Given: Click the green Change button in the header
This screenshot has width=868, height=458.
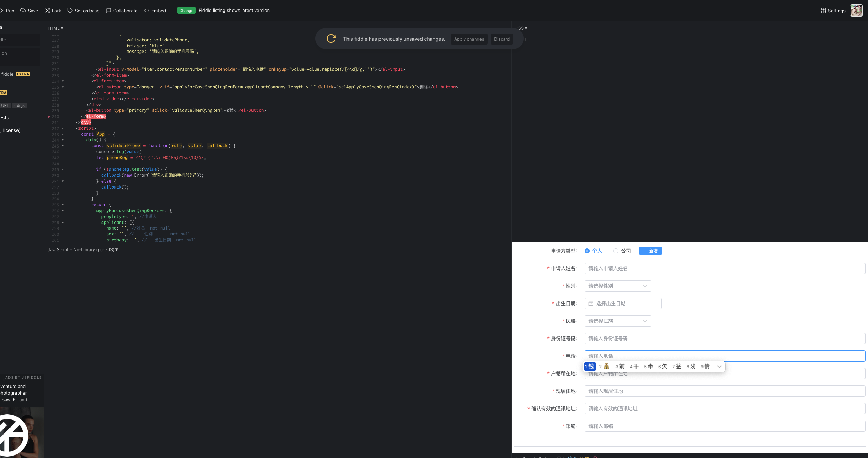Looking at the screenshot, I should tap(186, 11).
